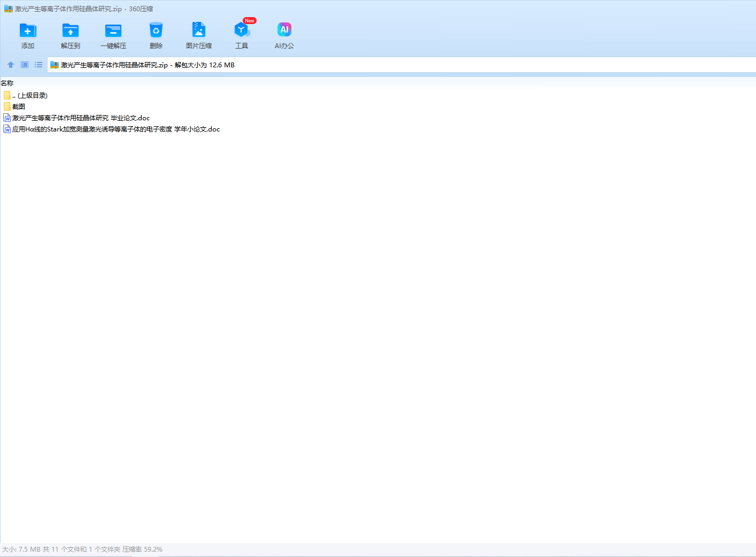
Task: Switch to icon view mode button
Action: (x=25, y=65)
